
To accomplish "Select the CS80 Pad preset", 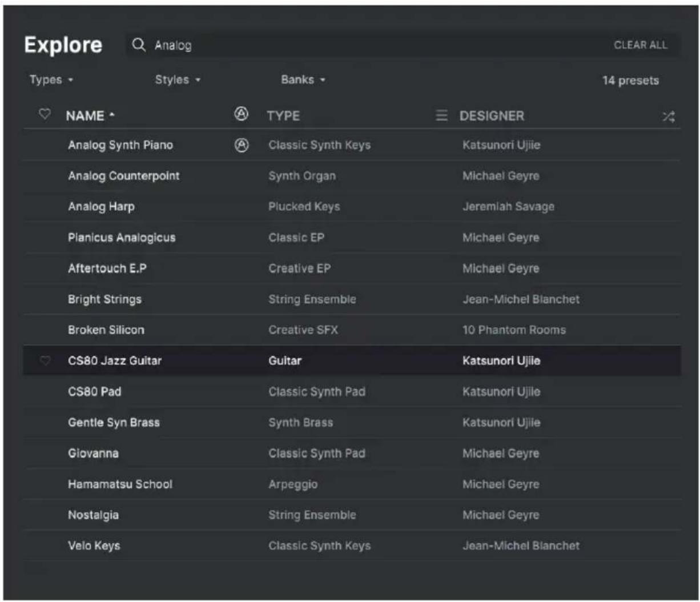I will pos(352,392).
